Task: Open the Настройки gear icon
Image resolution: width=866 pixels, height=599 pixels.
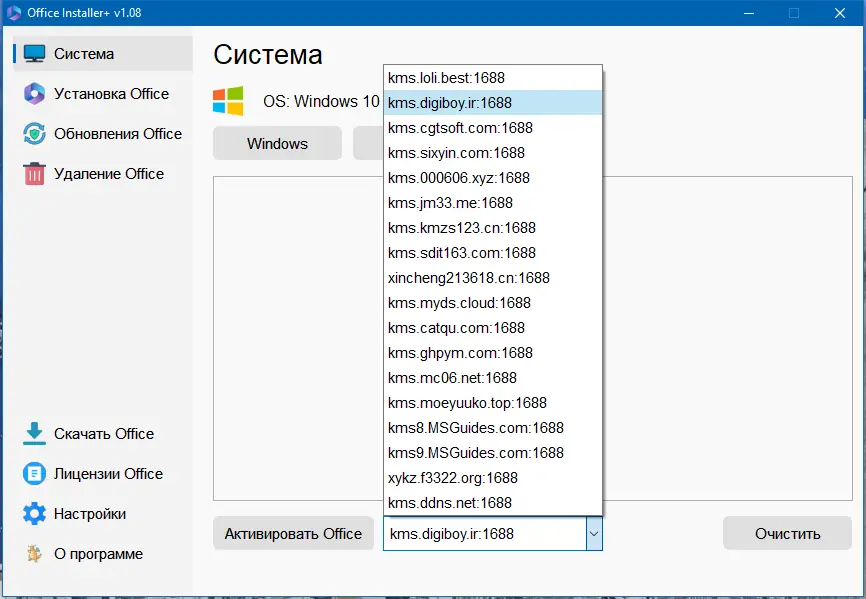Action: [x=34, y=514]
